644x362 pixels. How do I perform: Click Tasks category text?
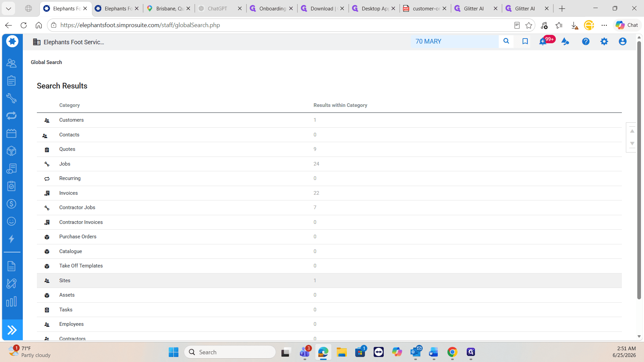tap(66, 310)
